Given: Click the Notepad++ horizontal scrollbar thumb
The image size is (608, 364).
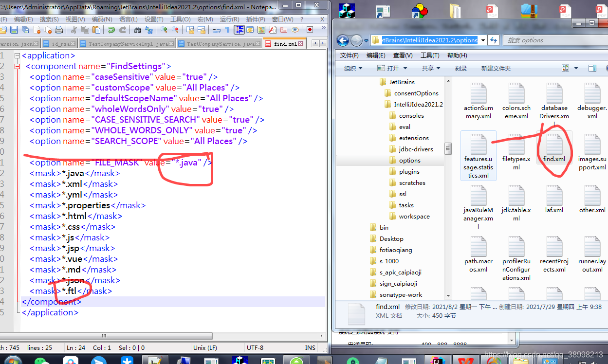Looking at the screenshot, I should [103, 336].
